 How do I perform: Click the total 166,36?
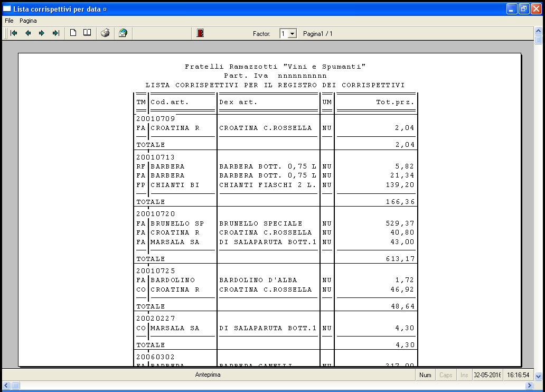400,202
